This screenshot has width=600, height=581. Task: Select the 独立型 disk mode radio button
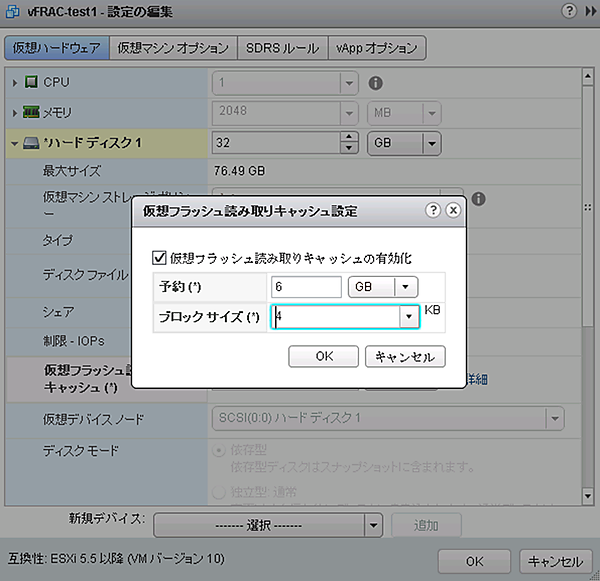point(220,492)
